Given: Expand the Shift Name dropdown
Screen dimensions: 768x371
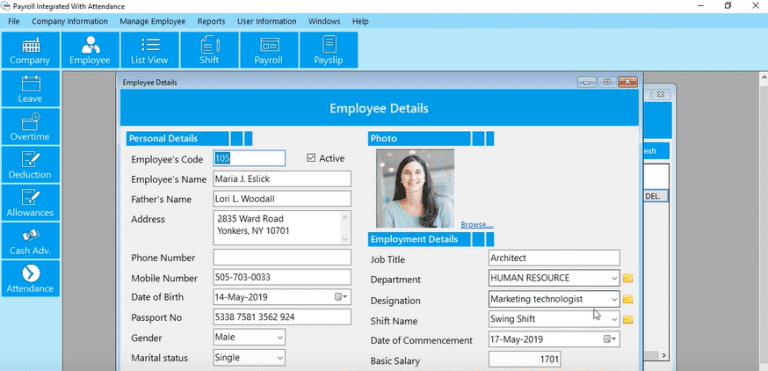Looking at the screenshot, I should [x=614, y=320].
